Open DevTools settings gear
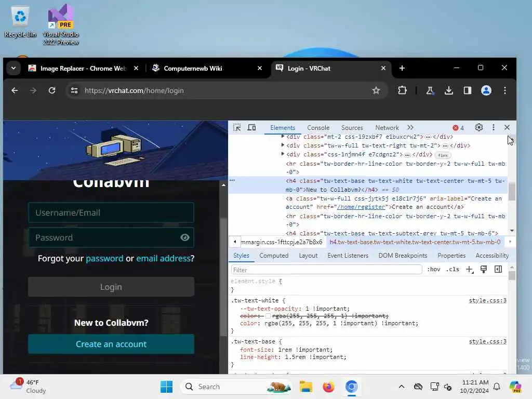Image resolution: width=532 pixels, height=399 pixels. [478, 128]
